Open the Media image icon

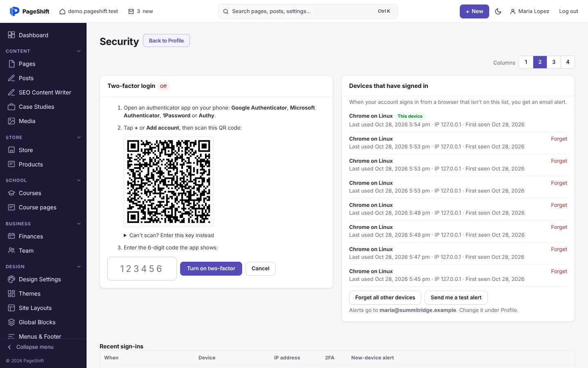[x=11, y=121]
